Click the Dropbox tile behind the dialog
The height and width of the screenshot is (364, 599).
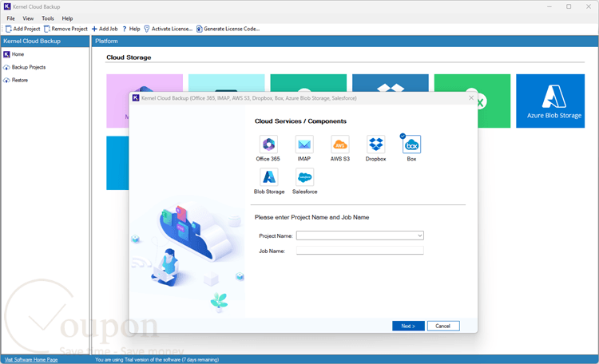tap(390, 83)
